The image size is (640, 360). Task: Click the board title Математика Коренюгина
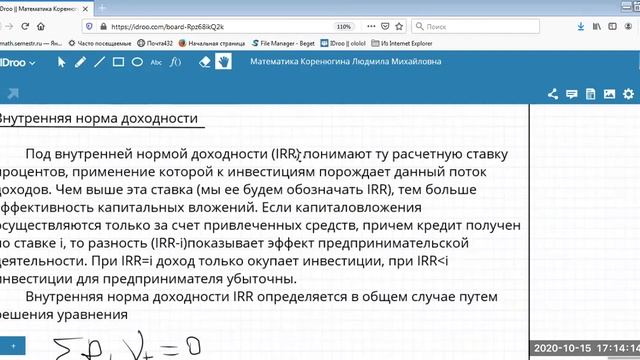tap(346, 62)
